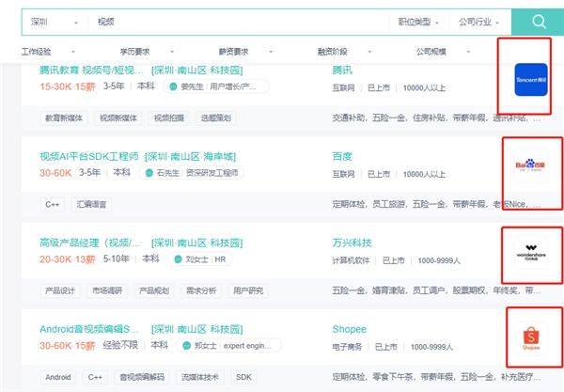Click the magnifier search button
Screen dimensions: 564x392
coord(539,21)
